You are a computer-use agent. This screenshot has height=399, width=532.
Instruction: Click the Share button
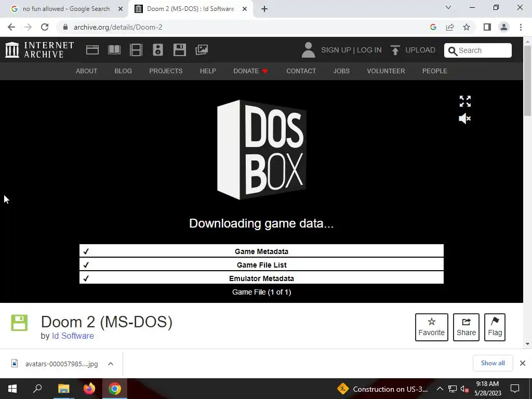coord(466,327)
